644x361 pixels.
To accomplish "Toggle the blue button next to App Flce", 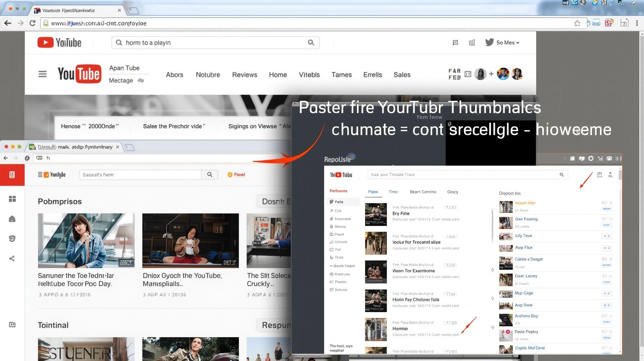I will [606, 248].
